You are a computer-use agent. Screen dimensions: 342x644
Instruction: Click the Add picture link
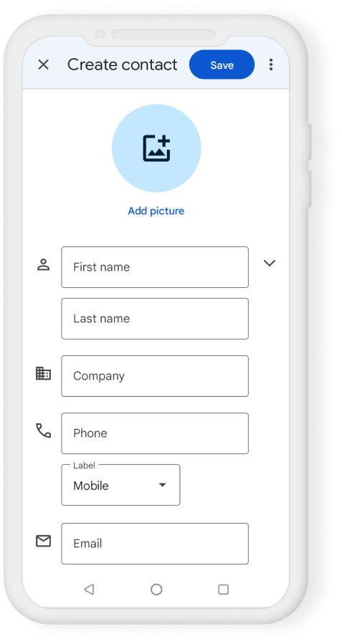pyautogui.click(x=156, y=211)
